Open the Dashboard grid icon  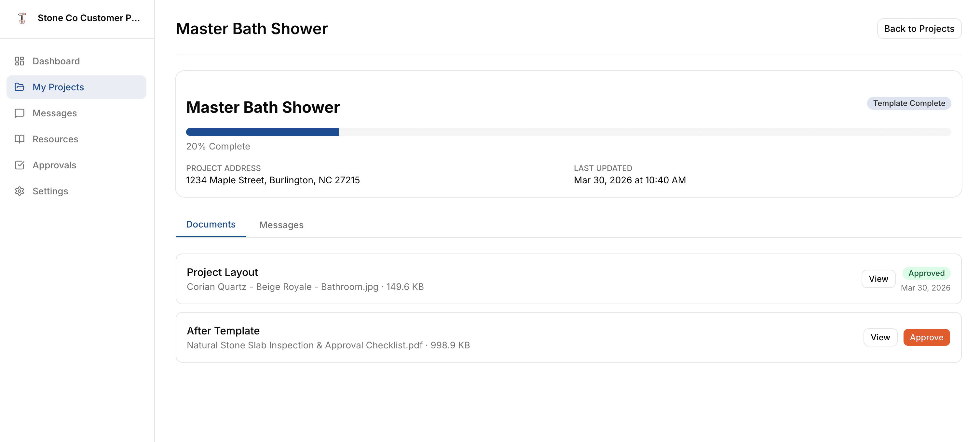pos(20,61)
